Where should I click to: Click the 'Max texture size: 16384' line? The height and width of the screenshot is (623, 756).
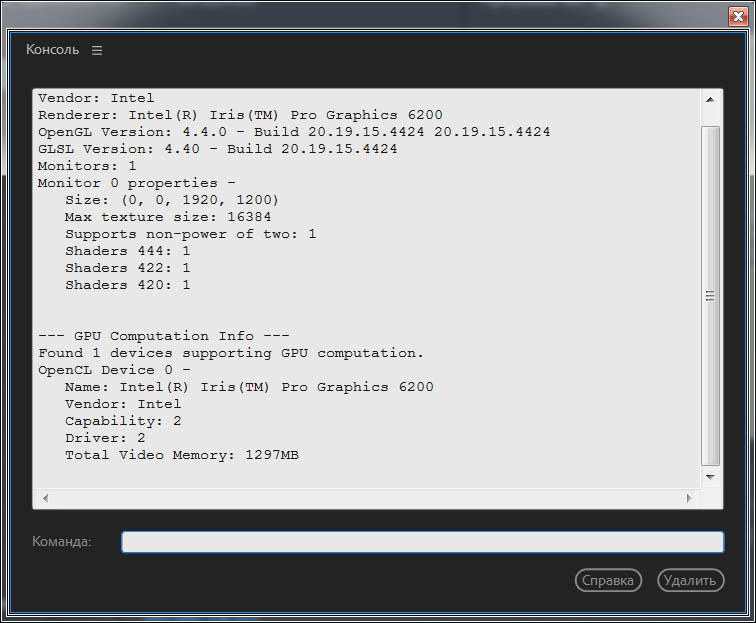pos(168,217)
